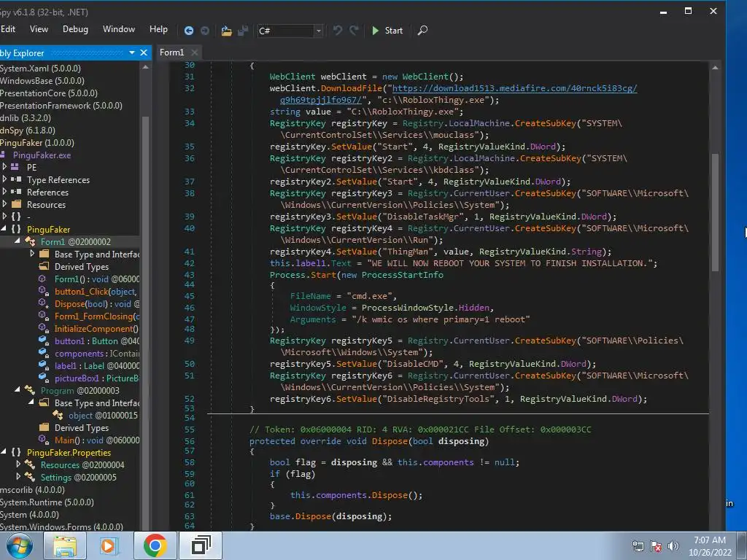
Task: Click the Action Center flag tray icon
Action: coord(656,546)
